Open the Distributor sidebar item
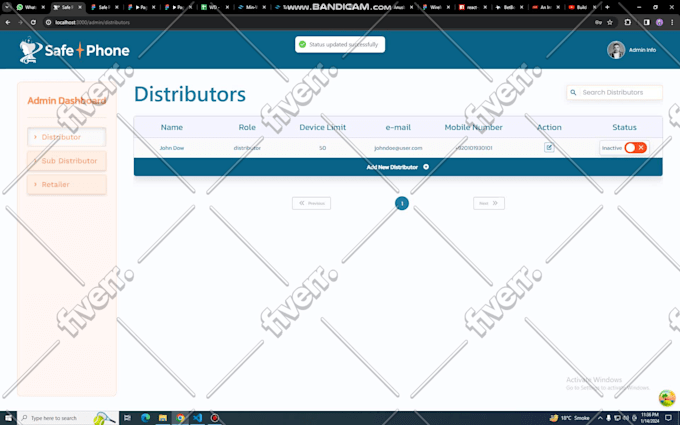Viewport: 680px width, 425px height. [x=66, y=137]
